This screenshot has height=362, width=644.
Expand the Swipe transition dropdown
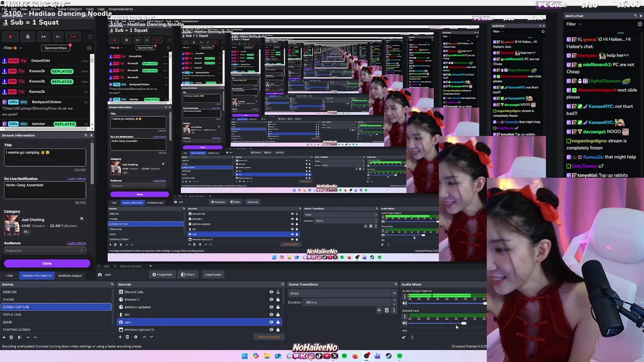(342, 293)
